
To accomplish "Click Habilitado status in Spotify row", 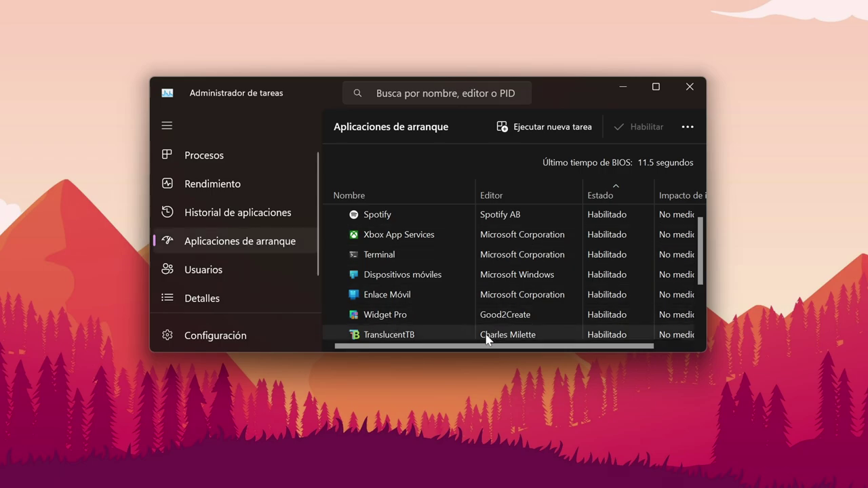I will click(x=607, y=214).
